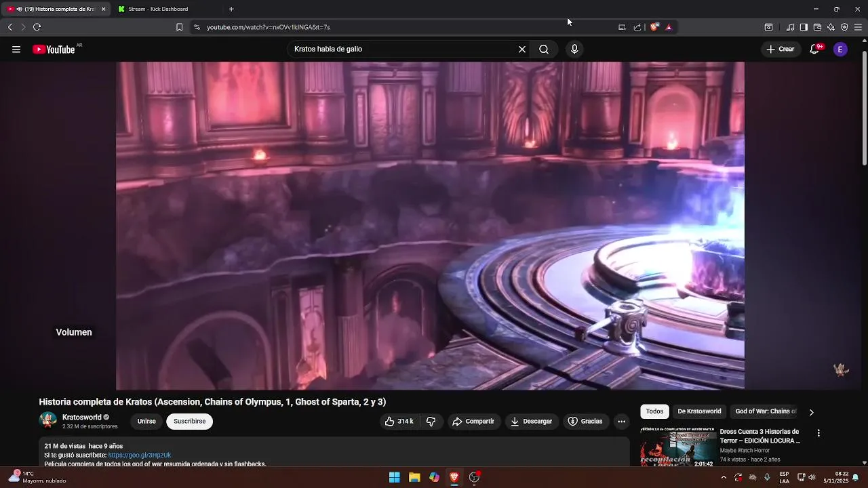Click the video player to pause
The width and height of the screenshot is (868, 488).
click(430, 226)
